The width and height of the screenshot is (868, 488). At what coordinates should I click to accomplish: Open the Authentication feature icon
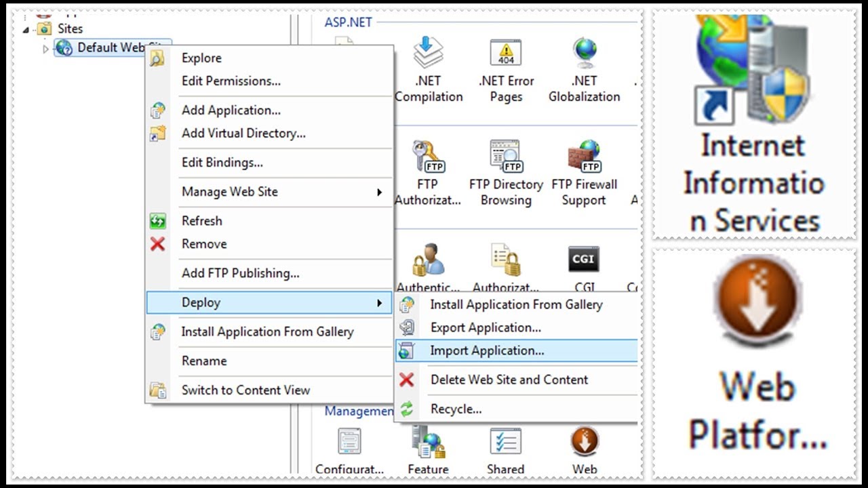429,260
